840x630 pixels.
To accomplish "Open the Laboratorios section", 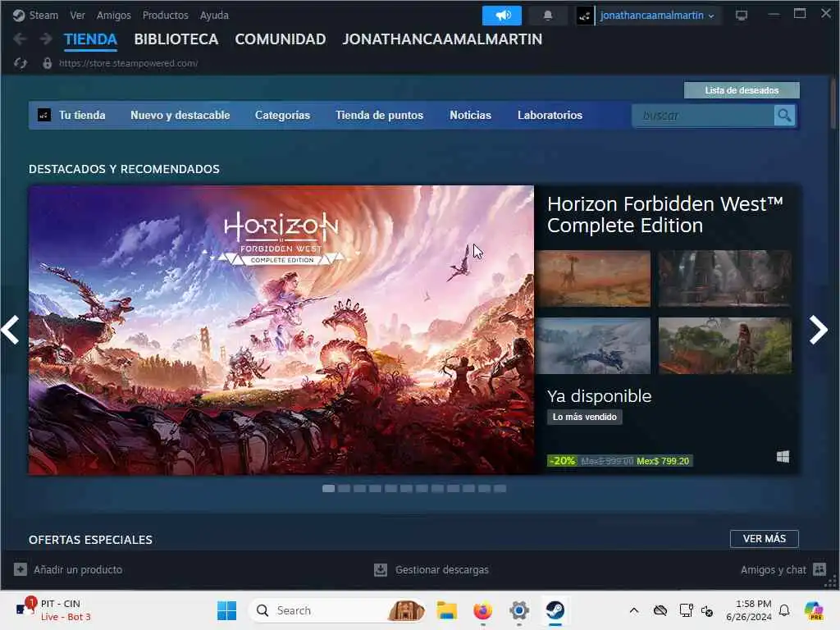I will coord(550,115).
